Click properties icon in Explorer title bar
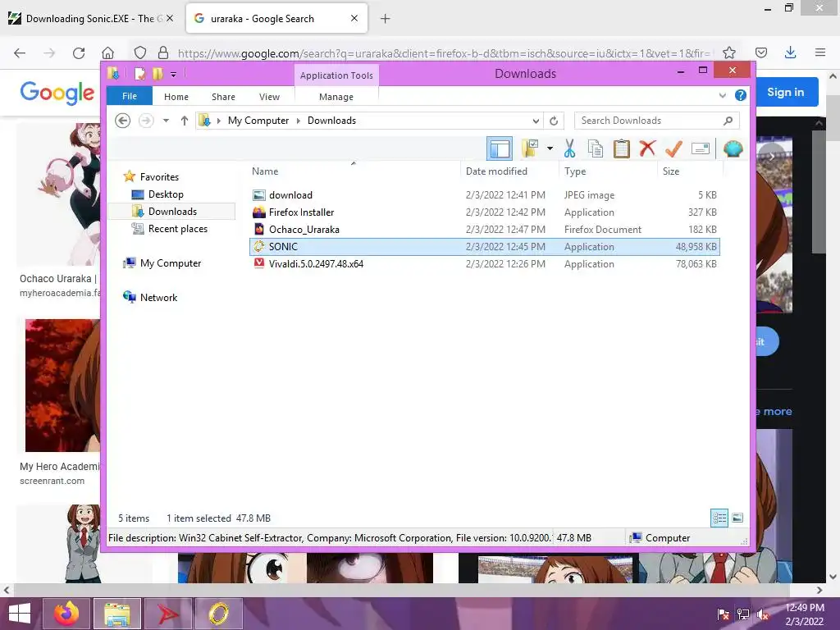This screenshot has height=630, width=840. click(139, 74)
